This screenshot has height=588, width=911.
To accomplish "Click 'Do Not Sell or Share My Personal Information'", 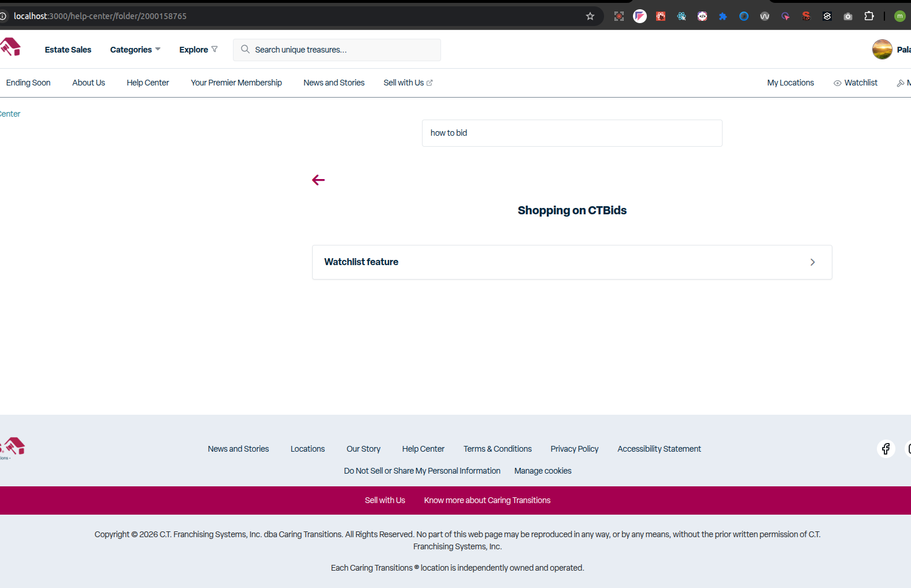I will click(x=422, y=471).
